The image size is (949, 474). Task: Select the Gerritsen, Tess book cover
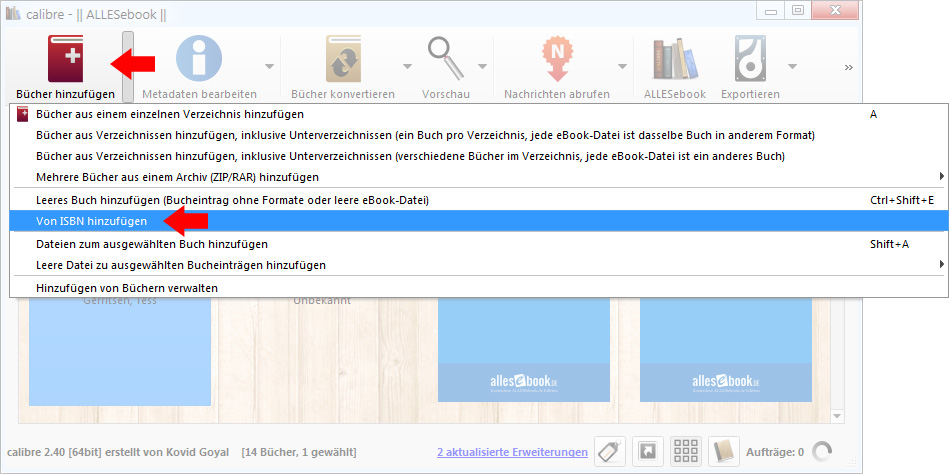120,352
